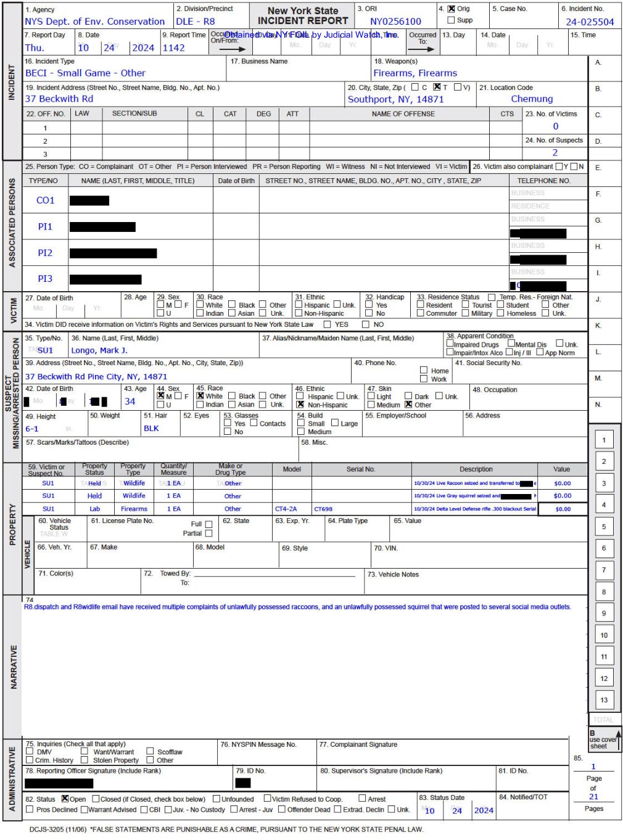This screenshot has width=623, height=840.
Task: Click suspect name Longo, Mark J.
Action: [x=99, y=350]
